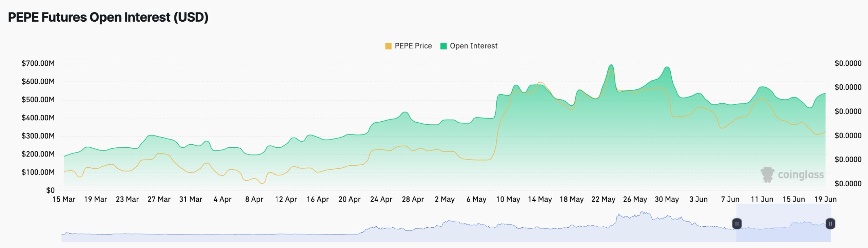Toggle the PEPE Price legend item

408,46
